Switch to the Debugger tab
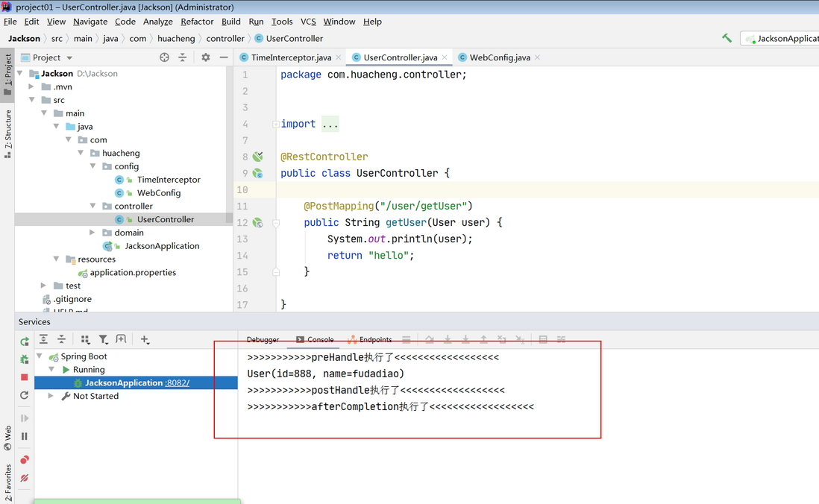Viewport: 819px width, 504px height. [263, 339]
